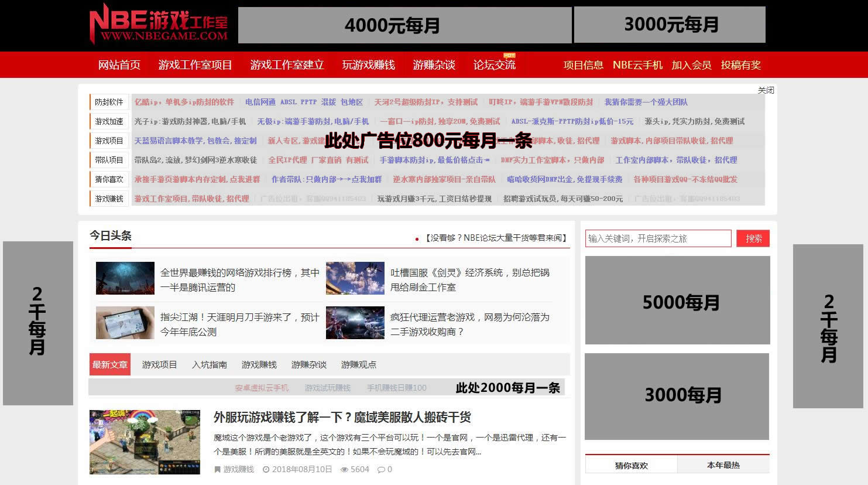This screenshot has width=868, height=485.
Task: Click the red 搜索 button
Action: click(x=753, y=238)
